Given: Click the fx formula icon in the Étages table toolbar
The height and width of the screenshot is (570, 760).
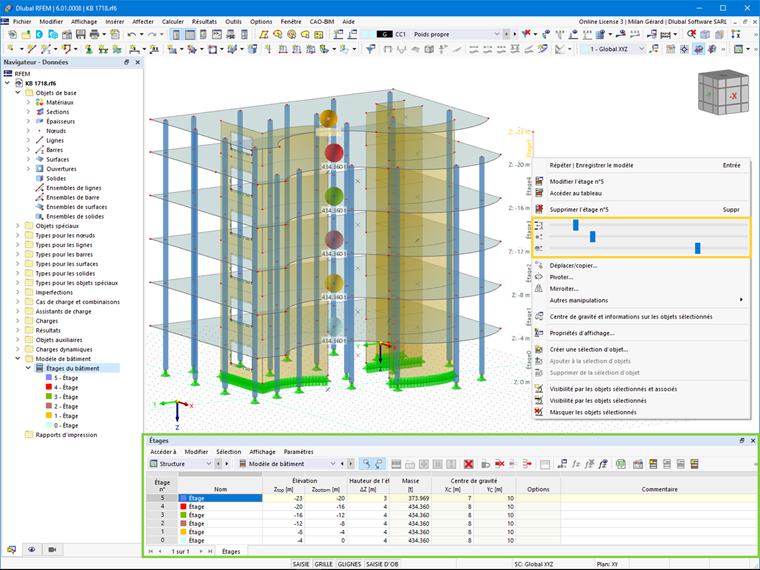Looking at the screenshot, I should coord(576,464).
